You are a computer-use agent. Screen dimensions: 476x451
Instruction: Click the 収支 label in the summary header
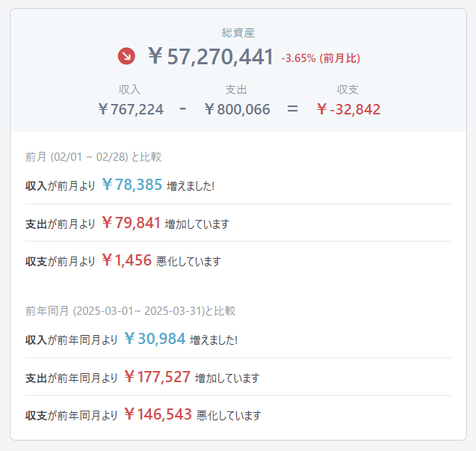[x=347, y=90]
